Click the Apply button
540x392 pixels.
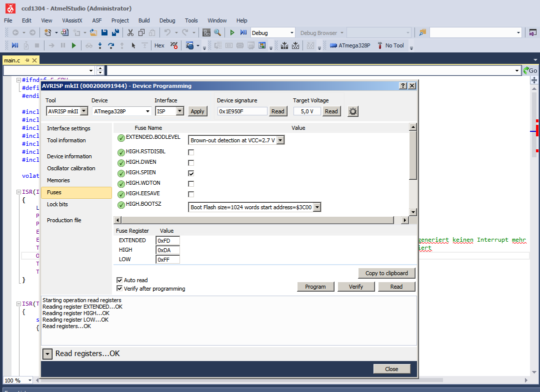[x=197, y=111]
